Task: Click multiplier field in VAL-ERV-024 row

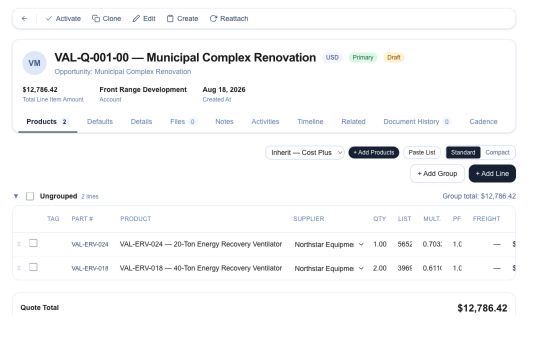Action: pos(432,244)
